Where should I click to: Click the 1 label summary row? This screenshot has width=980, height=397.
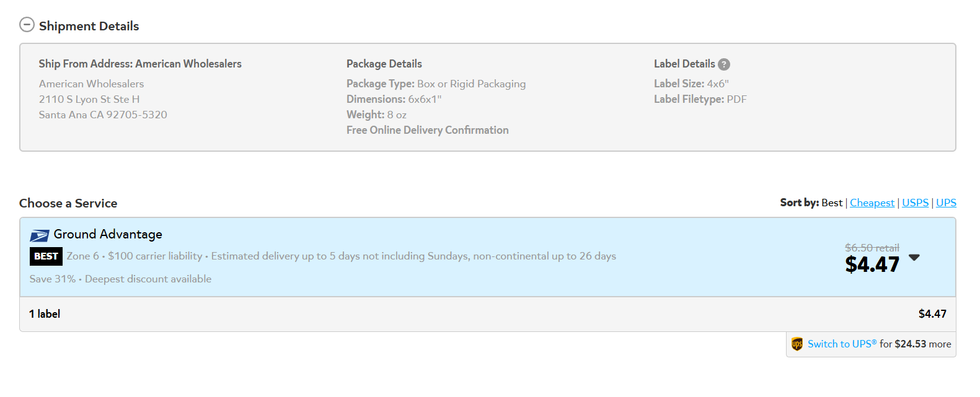[x=487, y=314]
